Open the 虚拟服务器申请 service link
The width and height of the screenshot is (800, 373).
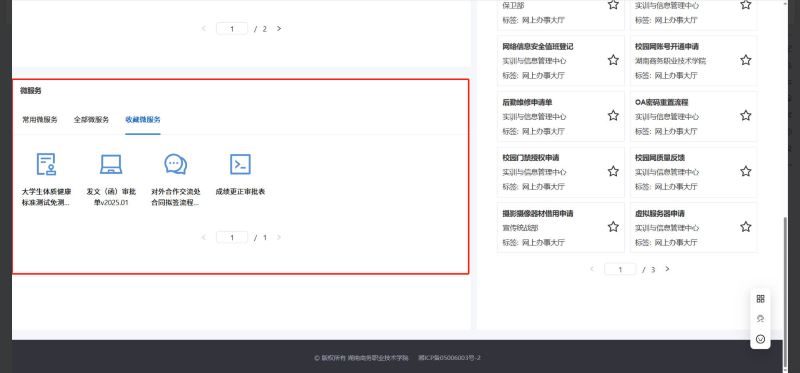coord(660,213)
